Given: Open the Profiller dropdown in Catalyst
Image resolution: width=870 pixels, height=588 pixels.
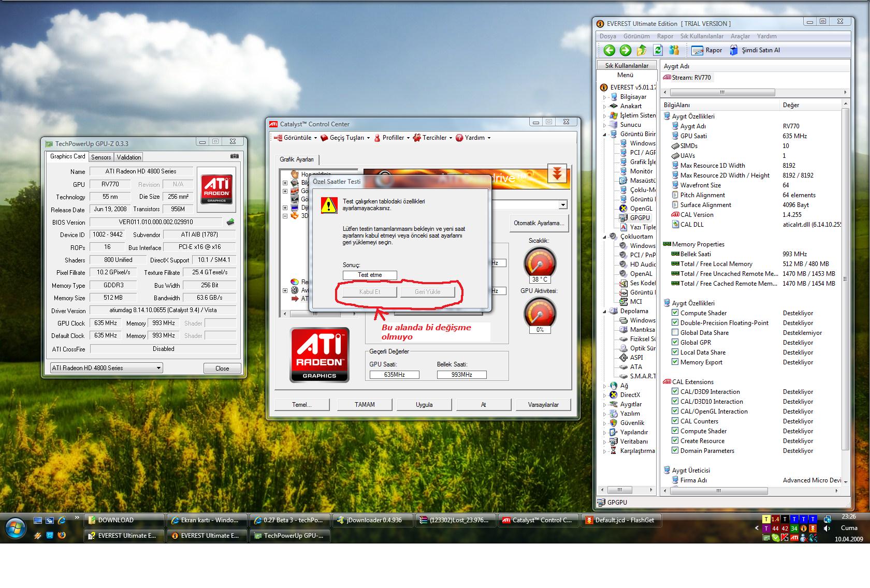Looking at the screenshot, I should pyautogui.click(x=392, y=138).
